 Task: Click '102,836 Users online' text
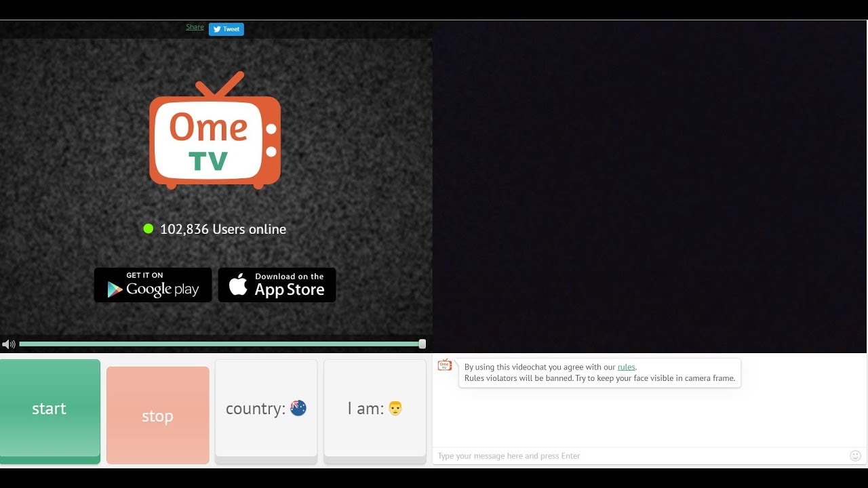tap(223, 229)
